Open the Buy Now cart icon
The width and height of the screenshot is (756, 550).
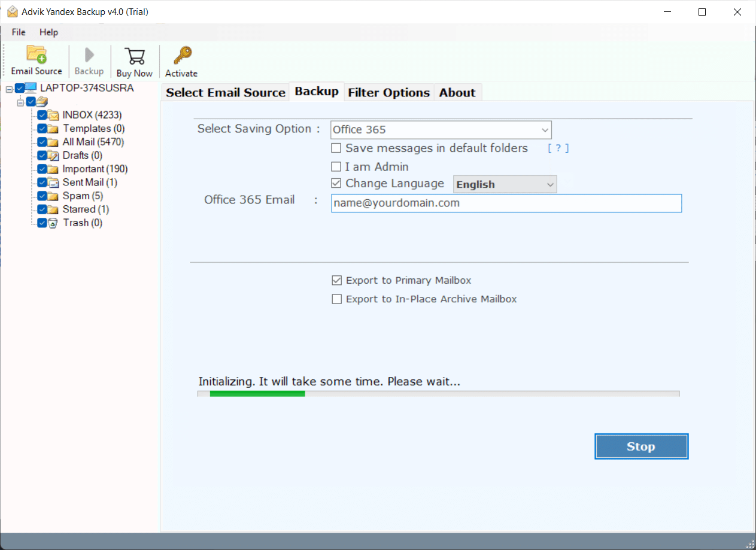[135, 56]
